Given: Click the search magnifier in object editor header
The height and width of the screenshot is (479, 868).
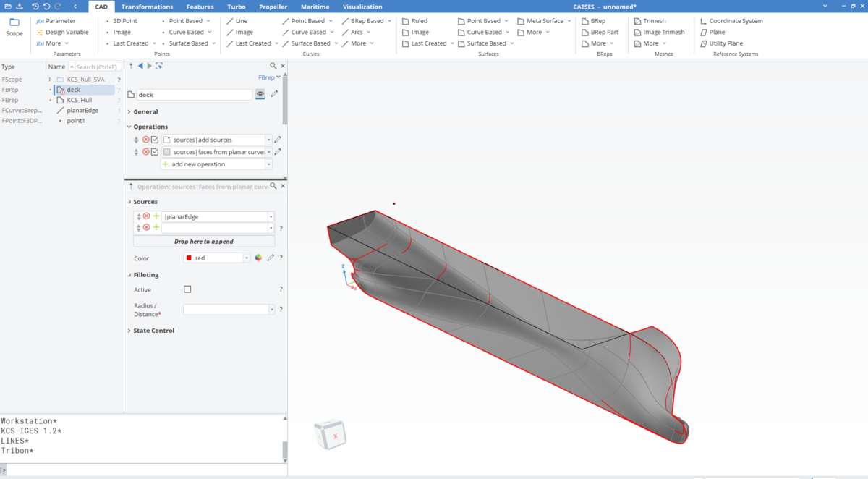Looking at the screenshot, I should point(273,66).
